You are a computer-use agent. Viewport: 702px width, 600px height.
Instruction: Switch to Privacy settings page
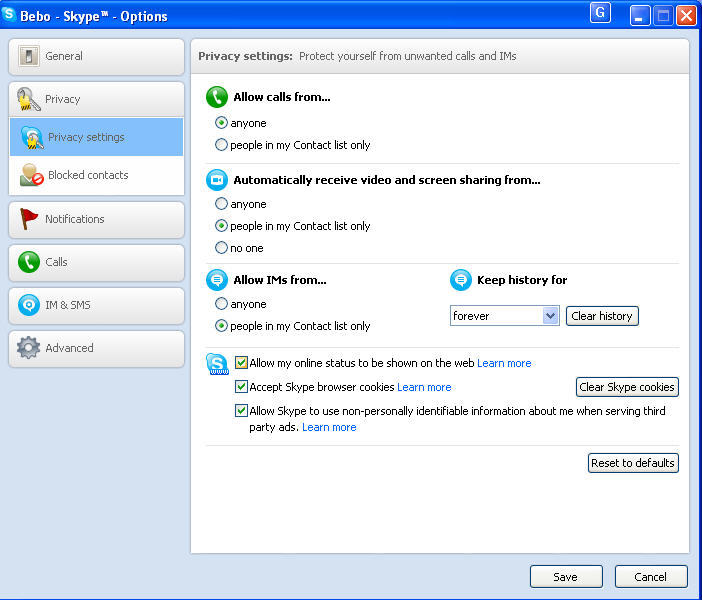[96, 137]
